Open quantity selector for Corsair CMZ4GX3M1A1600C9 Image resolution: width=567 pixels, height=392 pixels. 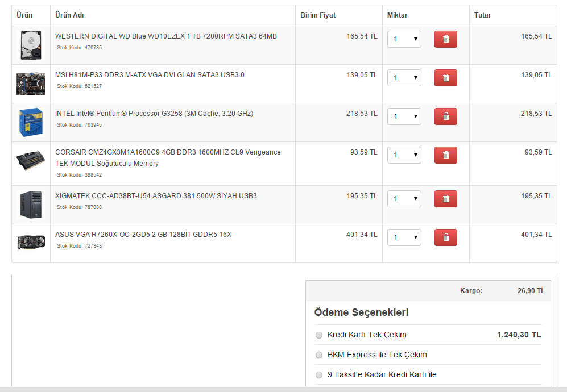[404, 155]
